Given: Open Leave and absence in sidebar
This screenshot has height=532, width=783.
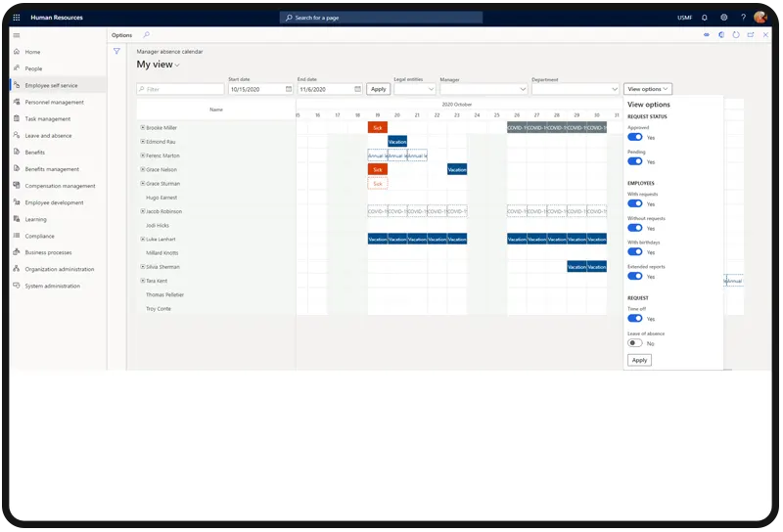Looking at the screenshot, I should point(47,136).
